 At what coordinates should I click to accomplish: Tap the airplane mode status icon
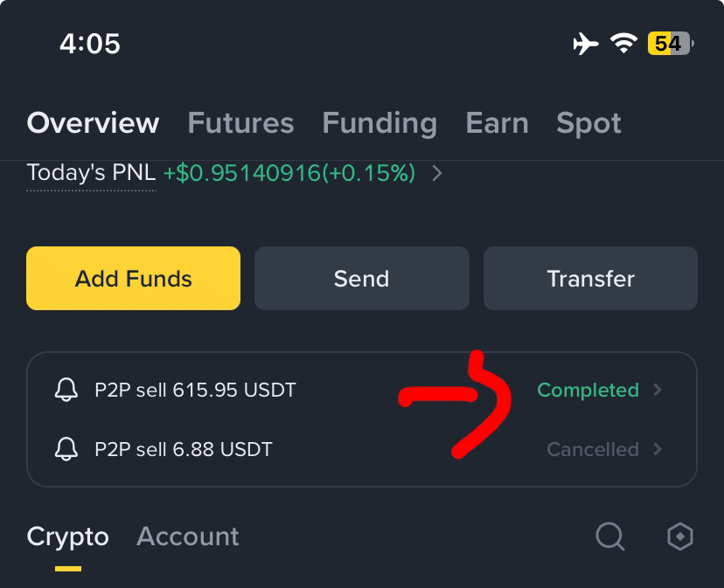(586, 44)
